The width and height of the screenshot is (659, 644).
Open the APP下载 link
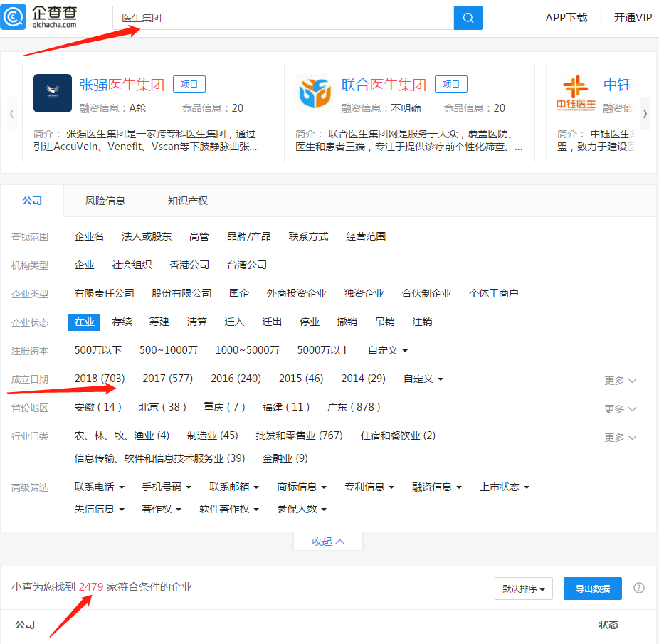pyautogui.click(x=566, y=18)
